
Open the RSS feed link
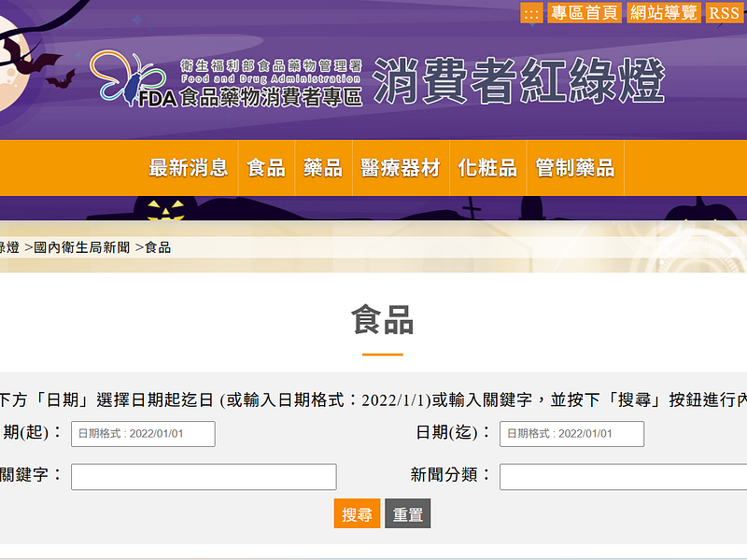(724, 12)
